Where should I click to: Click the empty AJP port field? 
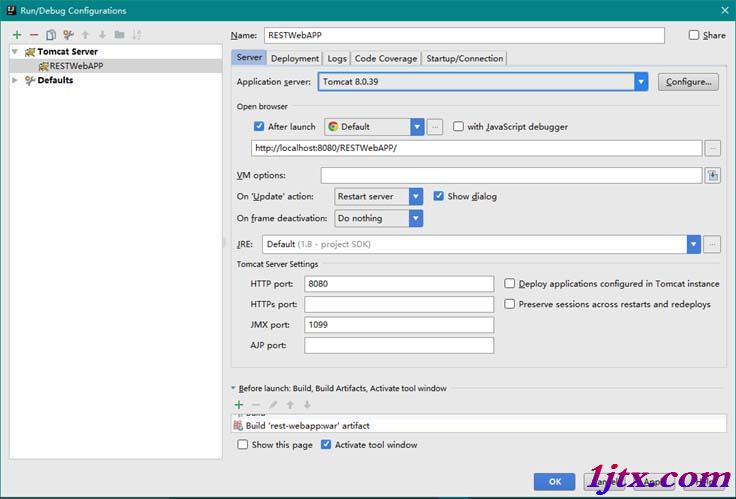pyautogui.click(x=399, y=345)
